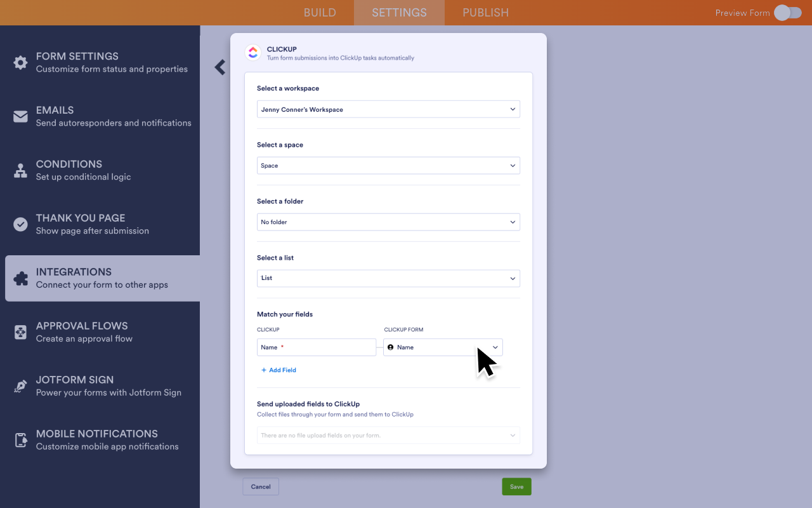This screenshot has height=508, width=812.
Task: Open the Select a space dropdown
Action: pos(388,166)
